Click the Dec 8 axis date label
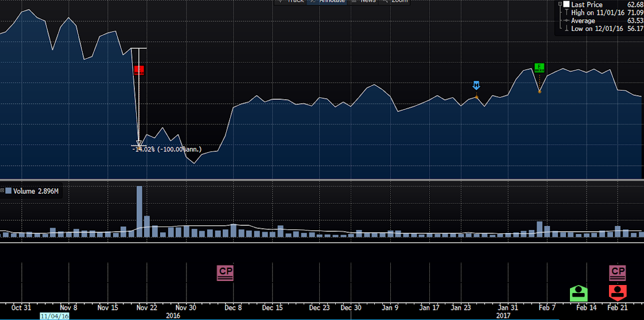 (x=233, y=308)
